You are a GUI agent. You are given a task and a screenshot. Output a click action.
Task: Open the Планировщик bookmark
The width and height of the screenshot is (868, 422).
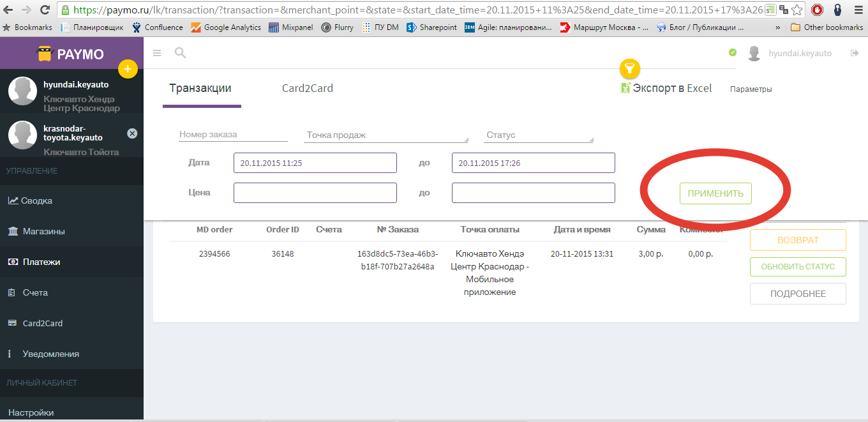93,27
